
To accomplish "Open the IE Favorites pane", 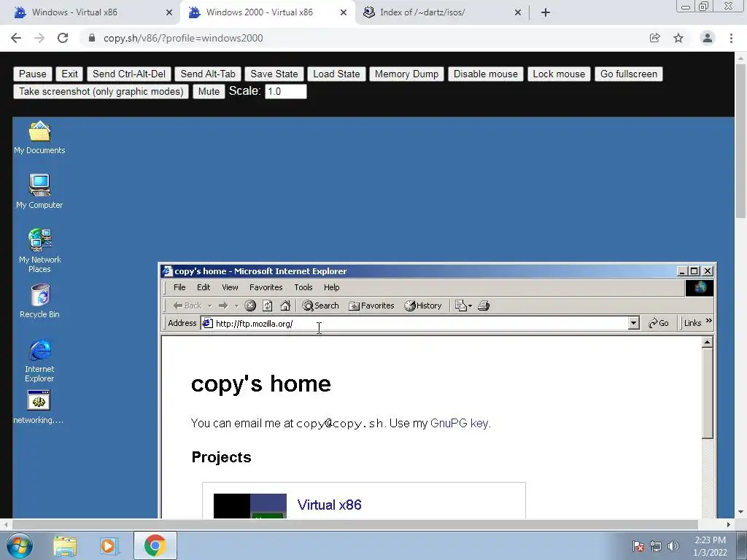I will click(371, 306).
